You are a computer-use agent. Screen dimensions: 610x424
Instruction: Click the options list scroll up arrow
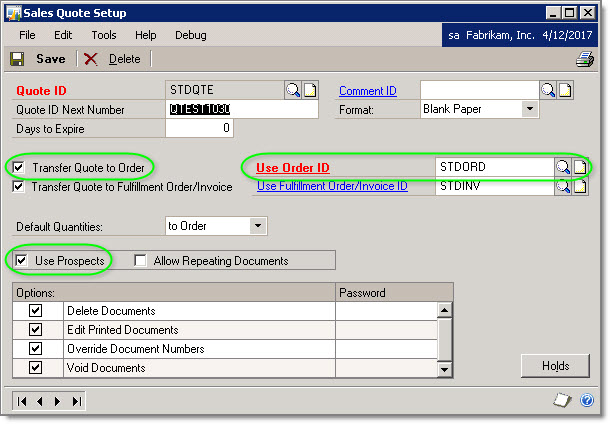coord(444,310)
